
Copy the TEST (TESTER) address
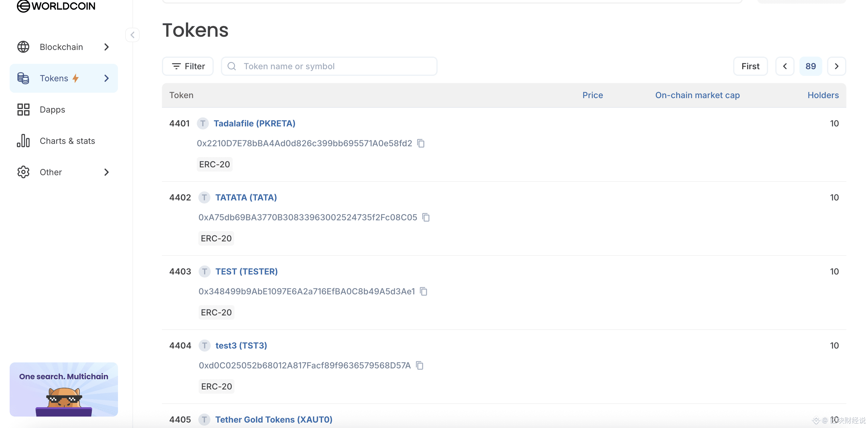423,291
